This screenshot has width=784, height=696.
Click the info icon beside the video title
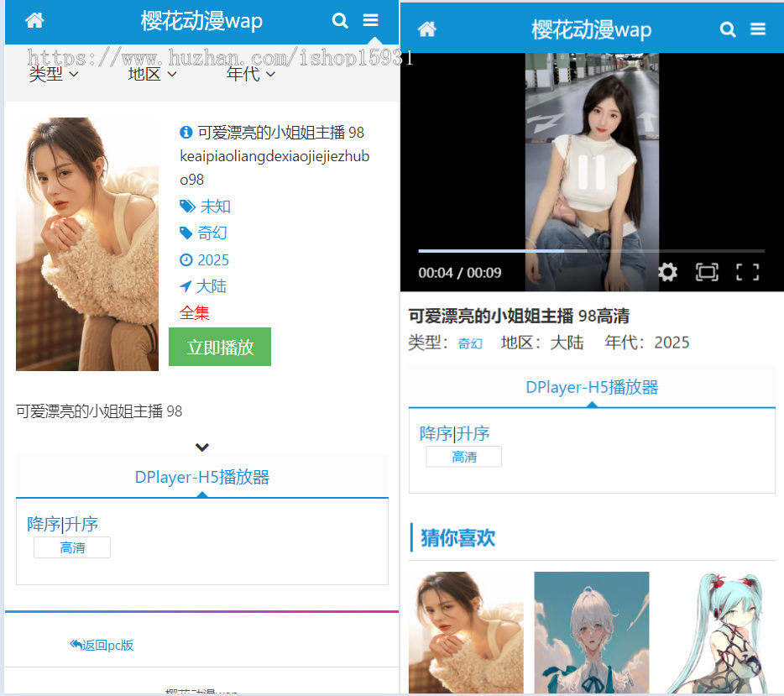click(186, 132)
